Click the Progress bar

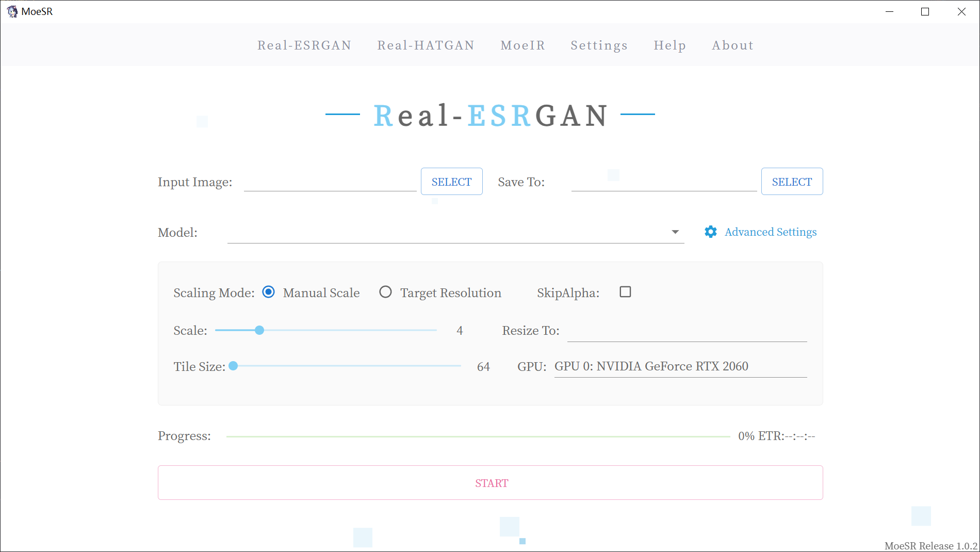[x=478, y=436]
